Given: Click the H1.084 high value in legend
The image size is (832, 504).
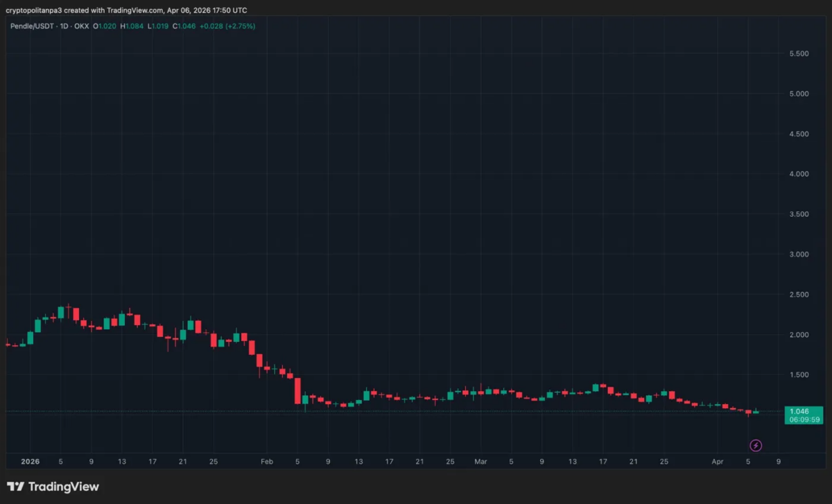Looking at the screenshot, I should pyautogui.click(x=132, y=26).
